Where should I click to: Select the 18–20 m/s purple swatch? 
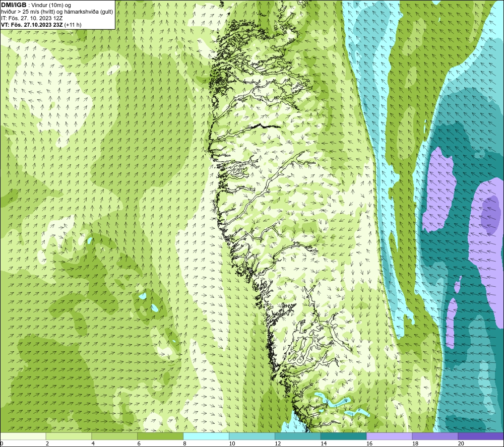coord(435,436)
